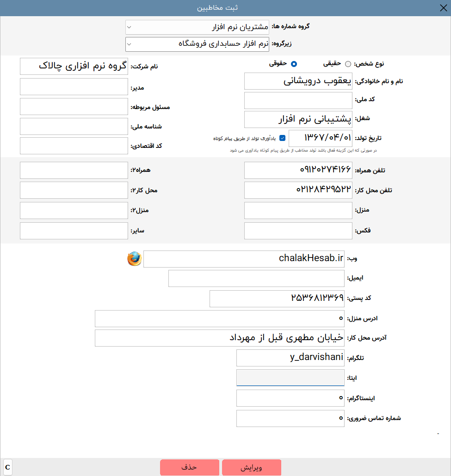451x476 pixels.
Task: Open the گروه شماره ها dropdown
Action: [x=197, y=27]
